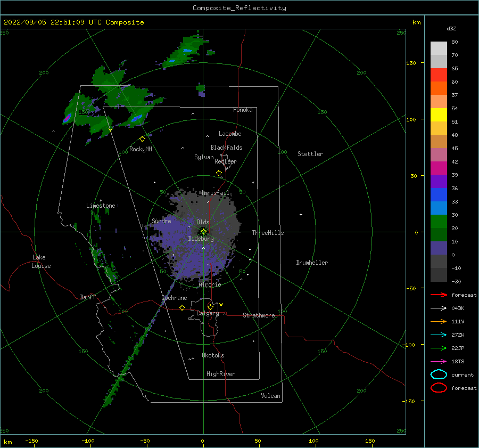
Task: Click the orange 111V arrow icon
Action: coord(439,321)
